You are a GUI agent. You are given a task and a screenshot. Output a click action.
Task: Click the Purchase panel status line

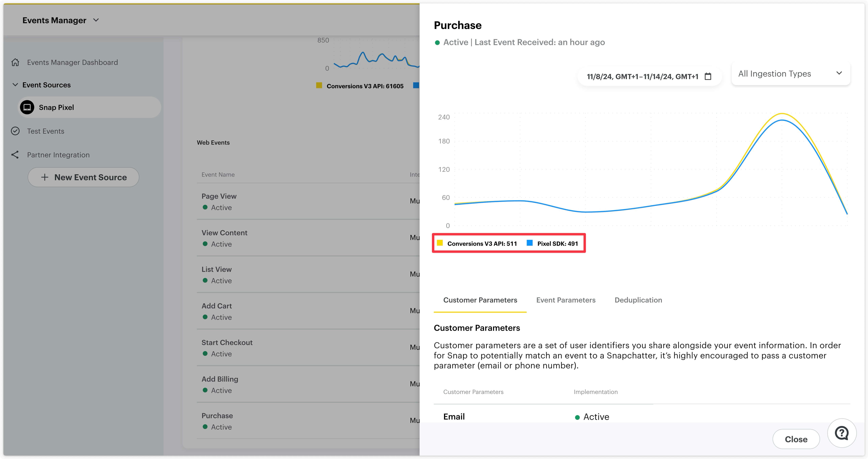pos(520,42)
